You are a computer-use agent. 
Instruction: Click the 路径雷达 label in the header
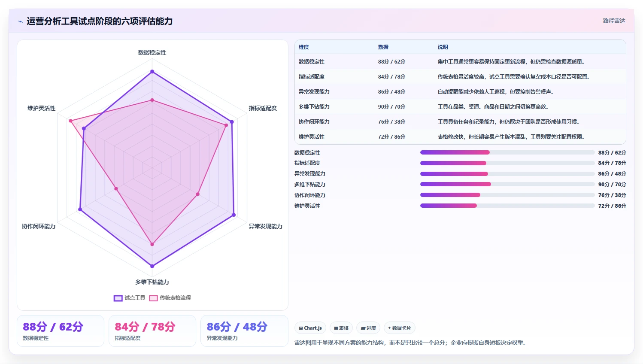pos(614,21)
